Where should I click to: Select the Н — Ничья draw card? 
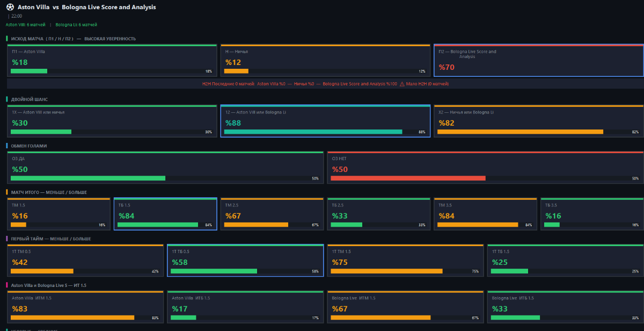point(325,60)
